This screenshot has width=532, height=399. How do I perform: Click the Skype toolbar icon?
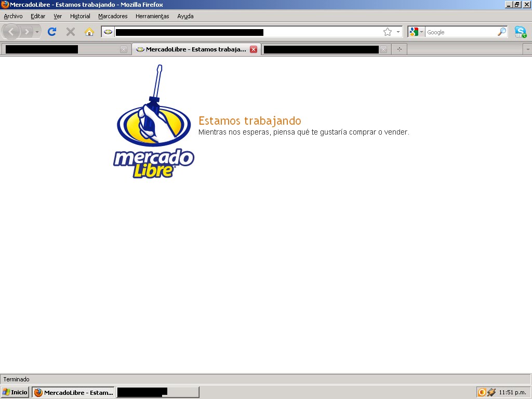[521, 32]
